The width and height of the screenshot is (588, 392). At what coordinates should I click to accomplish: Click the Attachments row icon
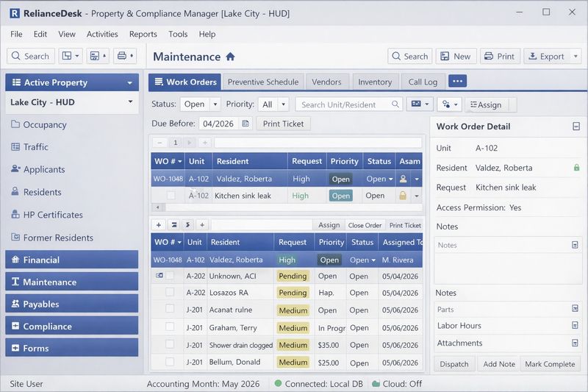575,343
